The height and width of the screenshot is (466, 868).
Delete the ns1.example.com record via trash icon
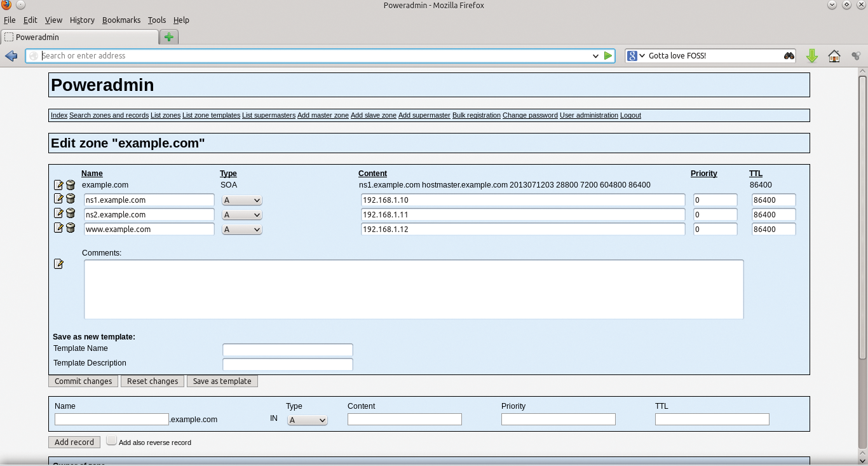71,199
